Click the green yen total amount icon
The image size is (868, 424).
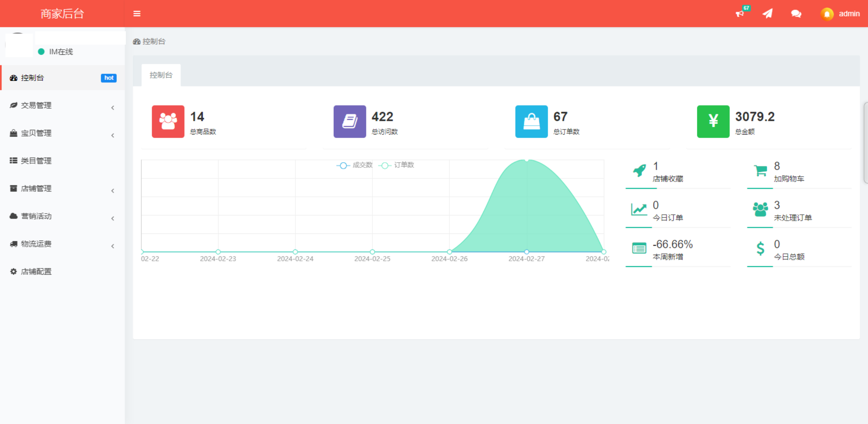click(x=713, y=121)
